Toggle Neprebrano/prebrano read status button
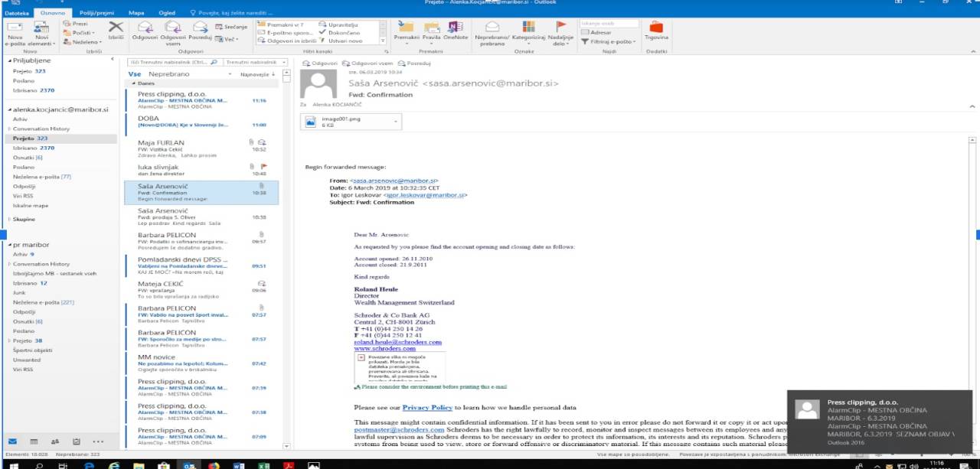Image resolution: width=980 pixels, height=469 pixels. (494, 31)
